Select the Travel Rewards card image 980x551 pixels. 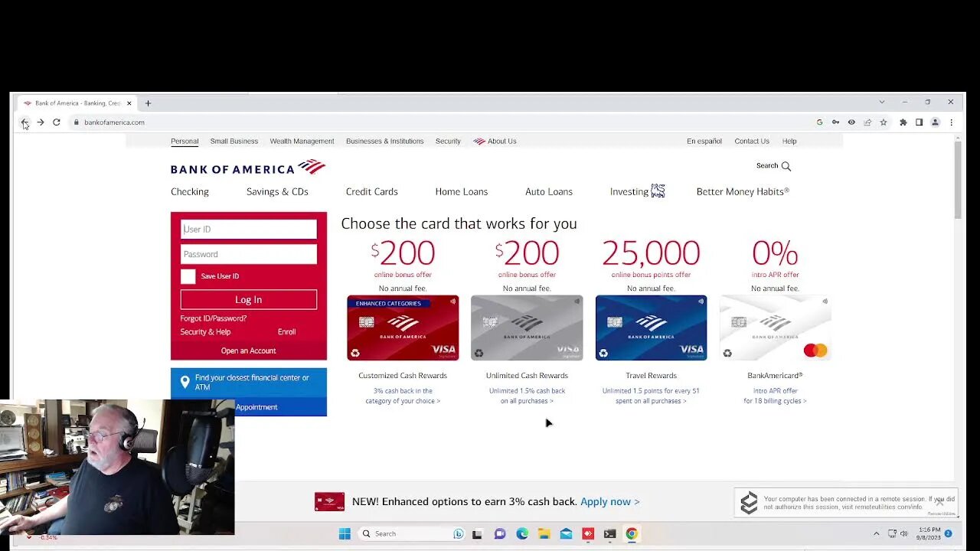pyautogui.click(x=651, y=328)
